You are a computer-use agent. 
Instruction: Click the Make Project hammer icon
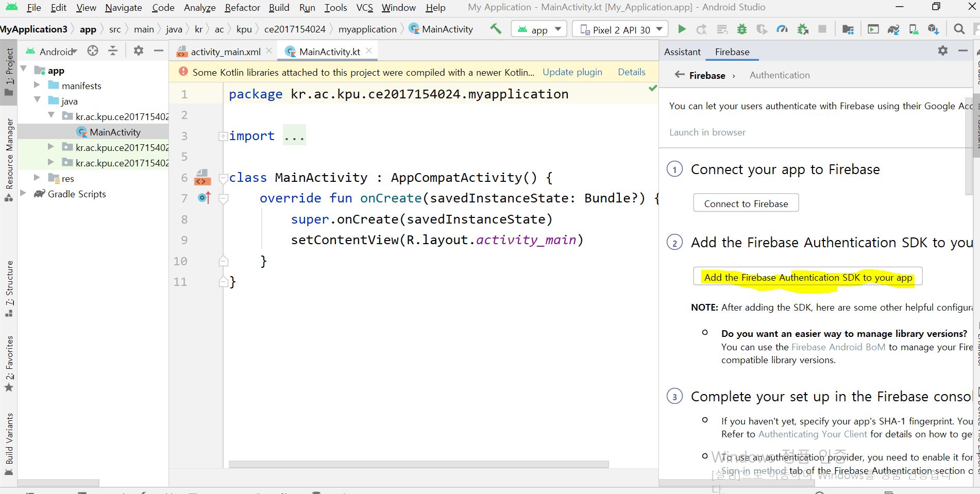click(x=496, y=29)
